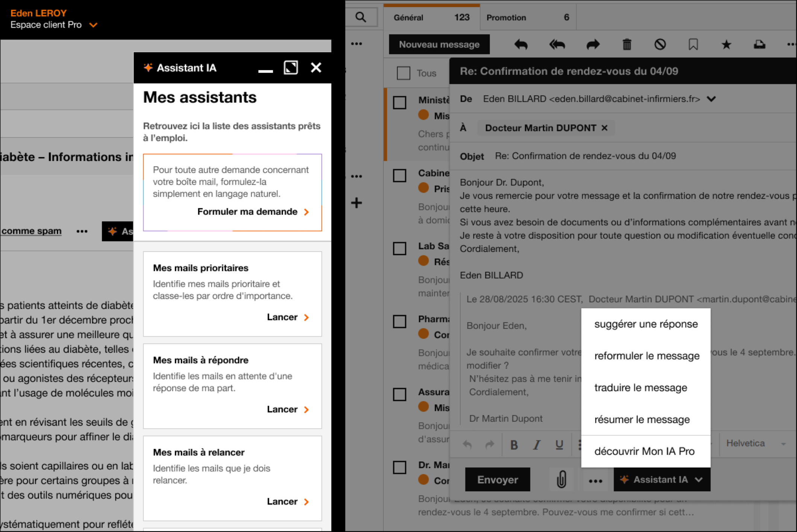Select 'traduire le message' menu item

pos(646,388)
